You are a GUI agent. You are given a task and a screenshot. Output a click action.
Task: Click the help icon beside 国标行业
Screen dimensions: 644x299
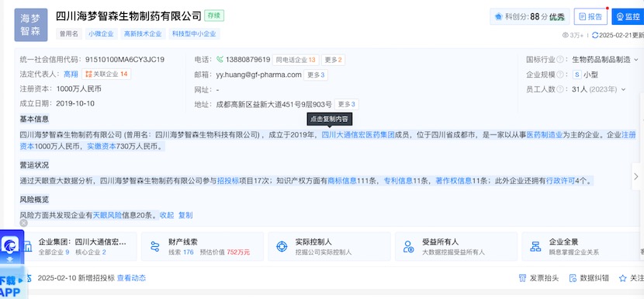[x=559, y=60]
